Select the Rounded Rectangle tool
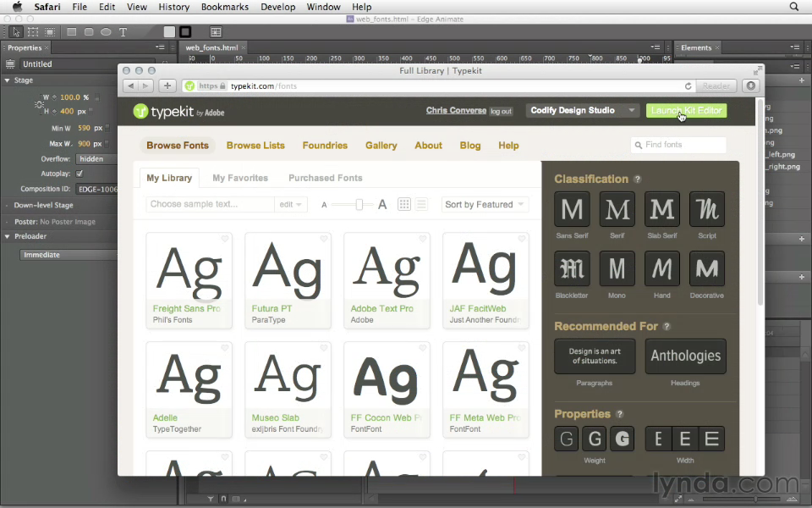The width and height of the screenshot is (812, 508). (89, 32)
